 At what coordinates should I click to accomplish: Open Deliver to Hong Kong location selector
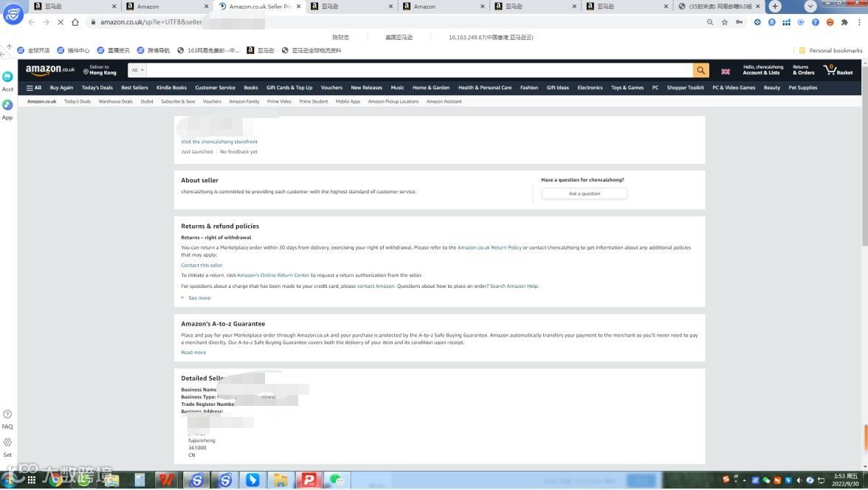[100, 70]
